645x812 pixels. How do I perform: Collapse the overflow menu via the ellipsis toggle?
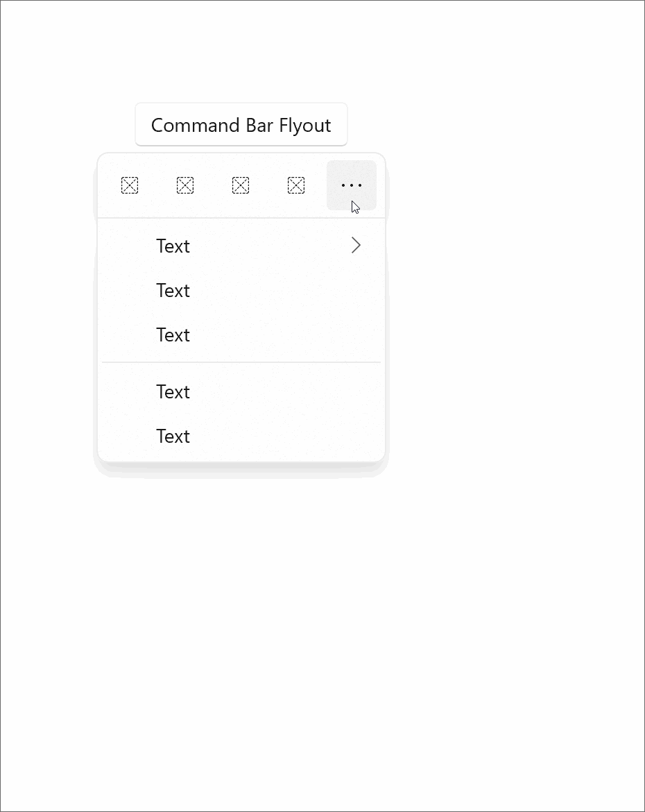coord(351,185)
